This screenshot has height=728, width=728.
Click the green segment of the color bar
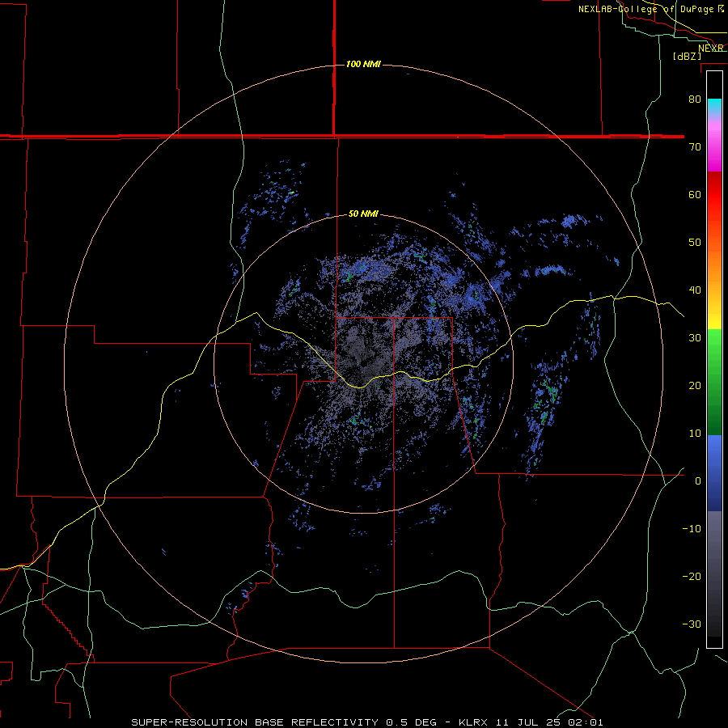(714, 382)
